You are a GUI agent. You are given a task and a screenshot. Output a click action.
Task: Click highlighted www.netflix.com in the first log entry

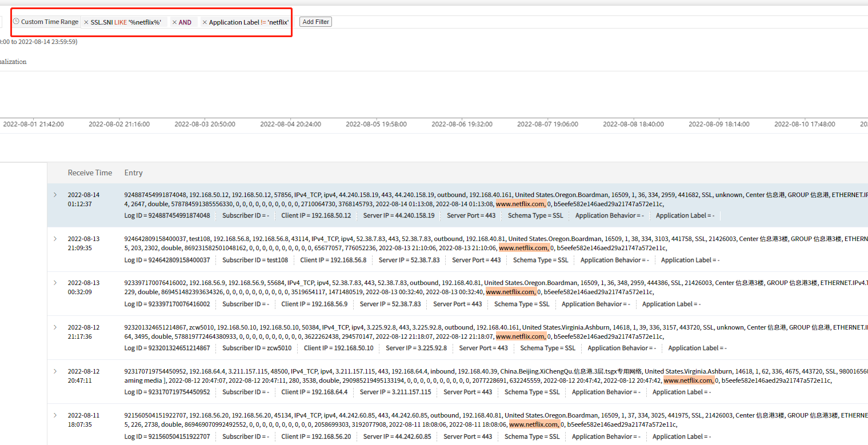[520, 203]
